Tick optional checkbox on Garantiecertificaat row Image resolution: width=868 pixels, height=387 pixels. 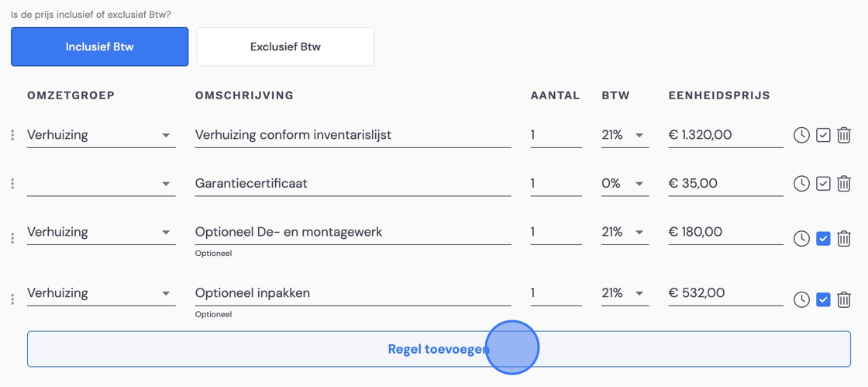click(824, 183)
